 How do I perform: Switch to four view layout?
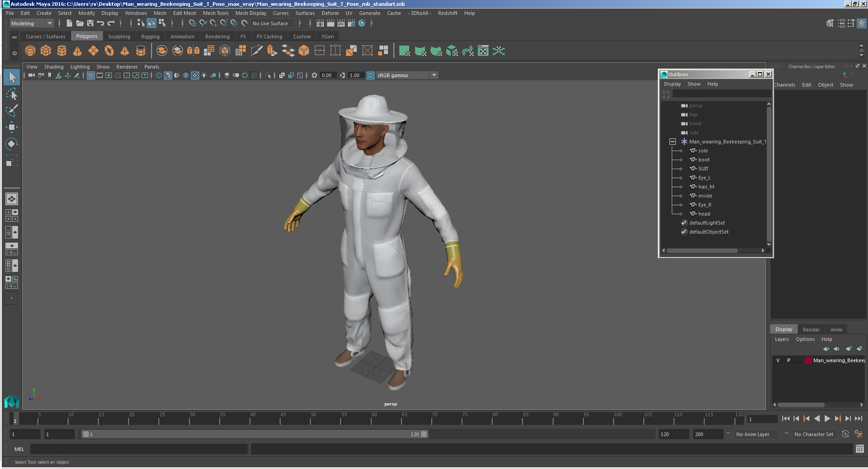click(12, 216)
